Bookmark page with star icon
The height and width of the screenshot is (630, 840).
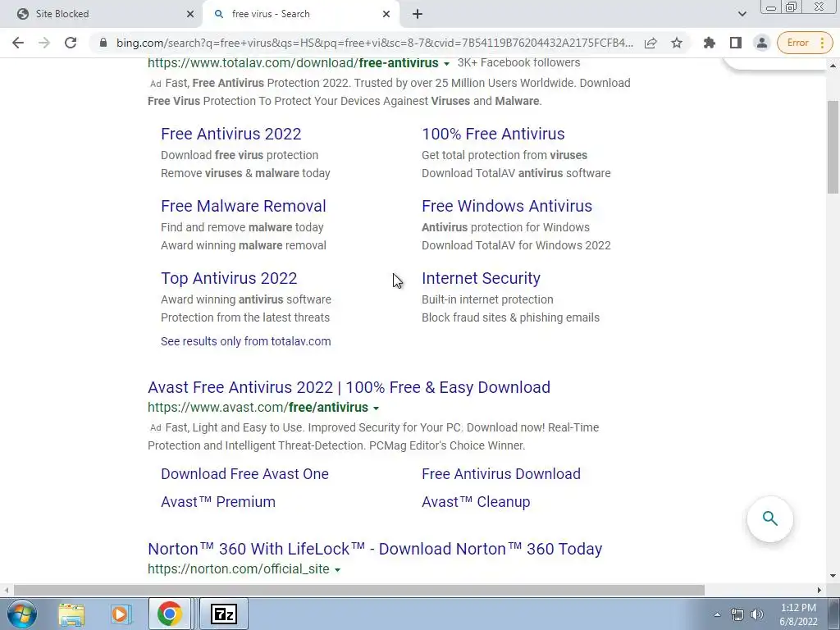pyautogui.click(x=677, y=43)
